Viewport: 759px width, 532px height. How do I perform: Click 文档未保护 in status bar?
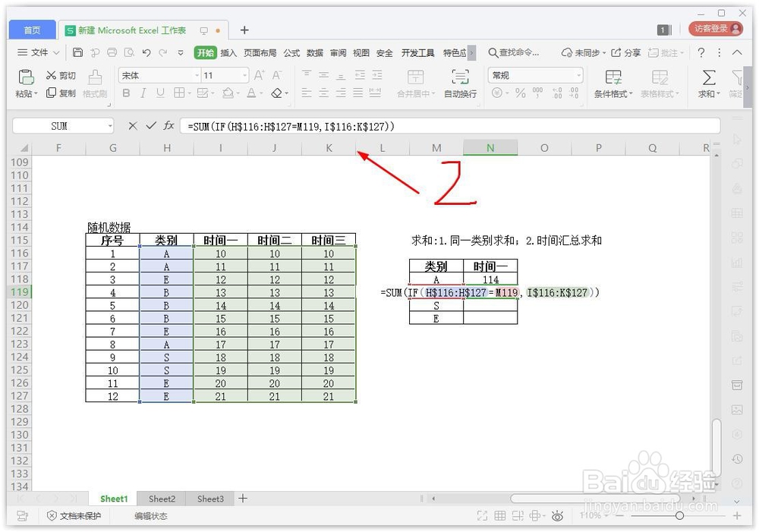click(74, 516)
